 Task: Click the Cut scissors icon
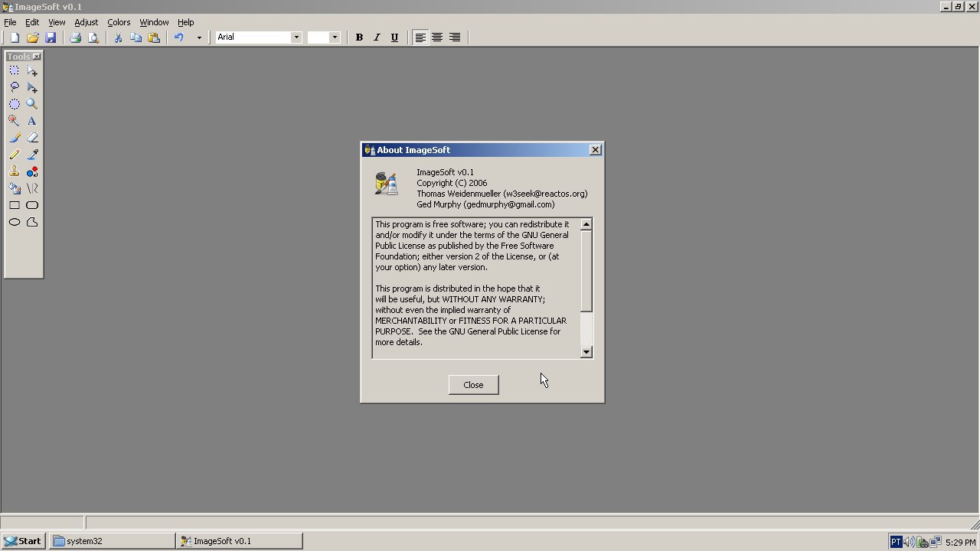(x=118, y=37)
